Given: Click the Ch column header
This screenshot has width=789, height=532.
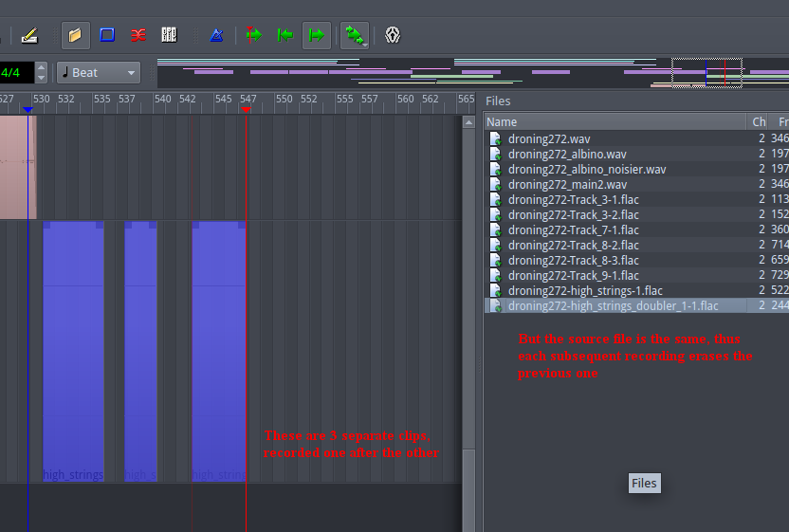Looking at the screenshot, I should pos(759,121).
